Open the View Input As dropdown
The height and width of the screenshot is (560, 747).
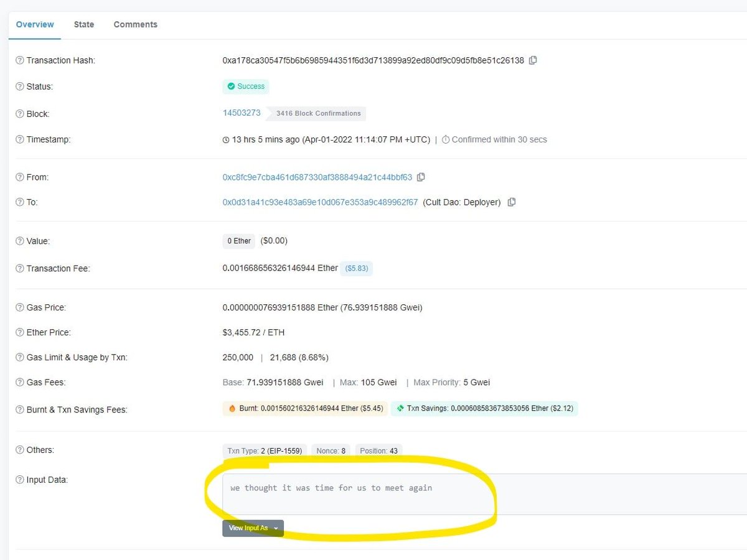point(253,528)
